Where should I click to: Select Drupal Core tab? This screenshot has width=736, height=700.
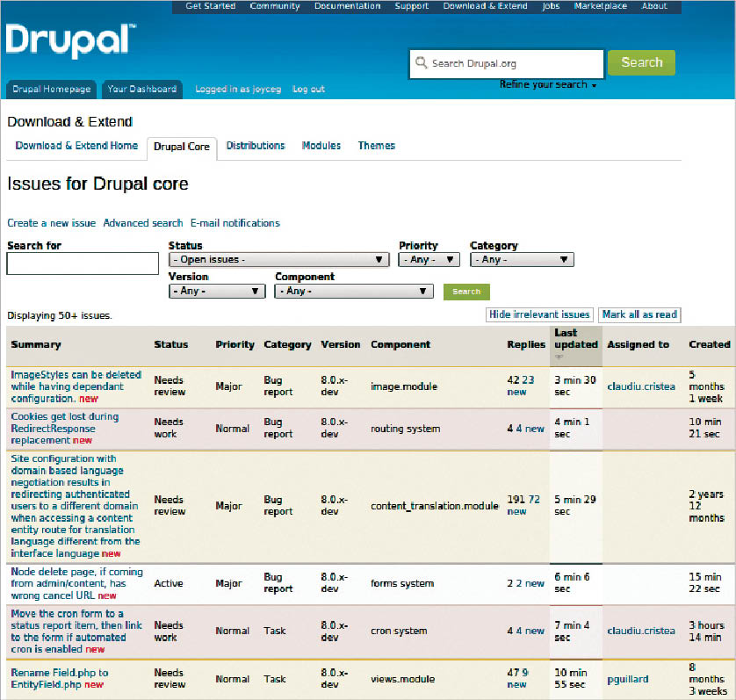click(x=182, y=147)
